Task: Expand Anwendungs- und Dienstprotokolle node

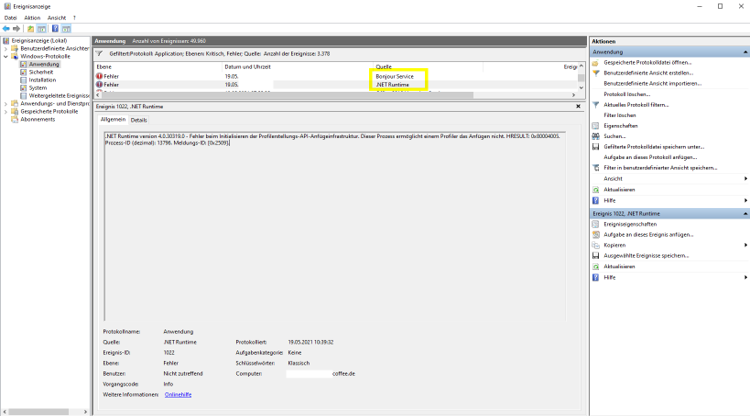Action: tap(6, 104)
